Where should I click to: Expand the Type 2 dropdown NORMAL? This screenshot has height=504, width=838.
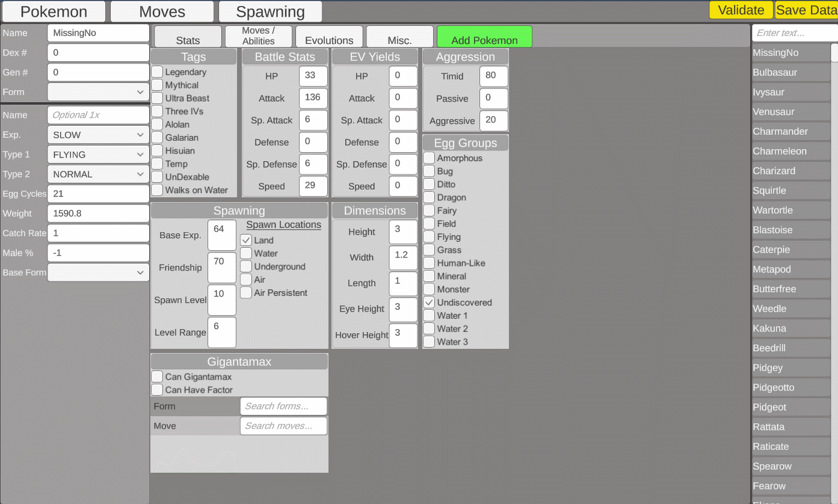(x=98, y=174)
